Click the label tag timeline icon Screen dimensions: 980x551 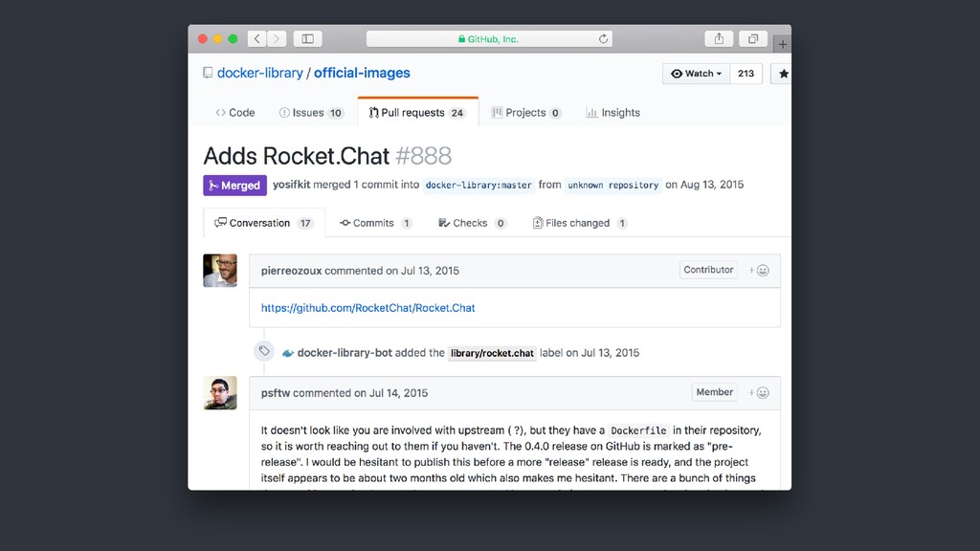(x=264, y=351)
